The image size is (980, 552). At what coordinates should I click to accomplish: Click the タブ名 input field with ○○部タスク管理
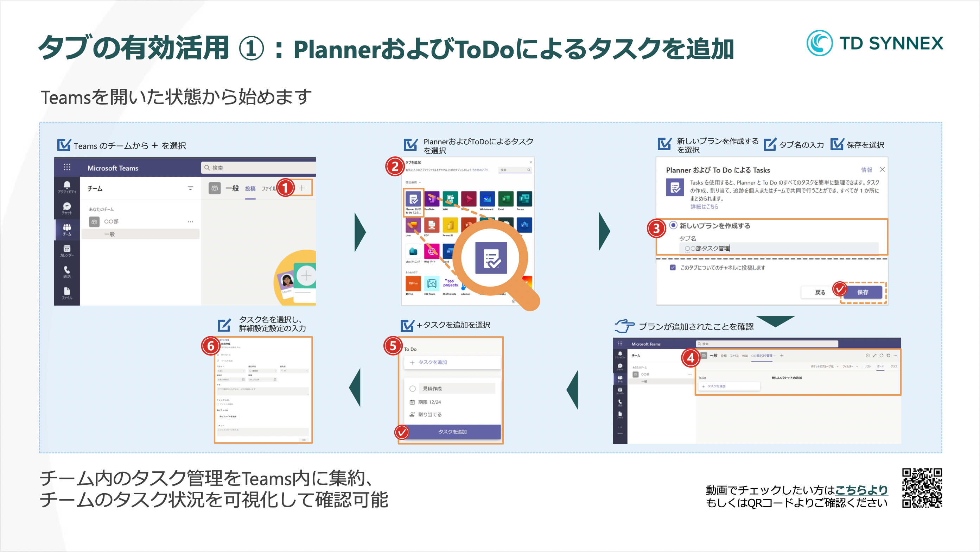[x=779, y=248]
